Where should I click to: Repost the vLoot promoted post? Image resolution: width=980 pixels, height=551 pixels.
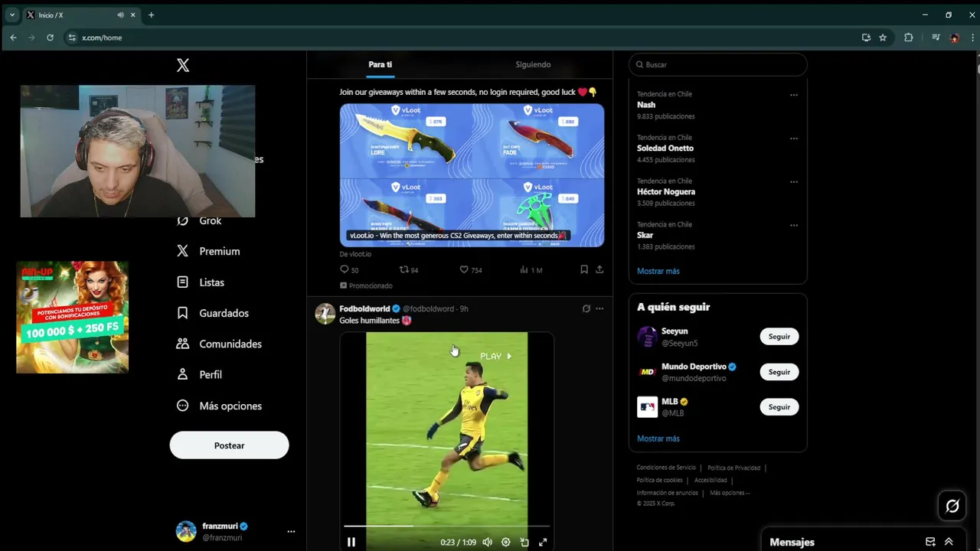[409, 269]
